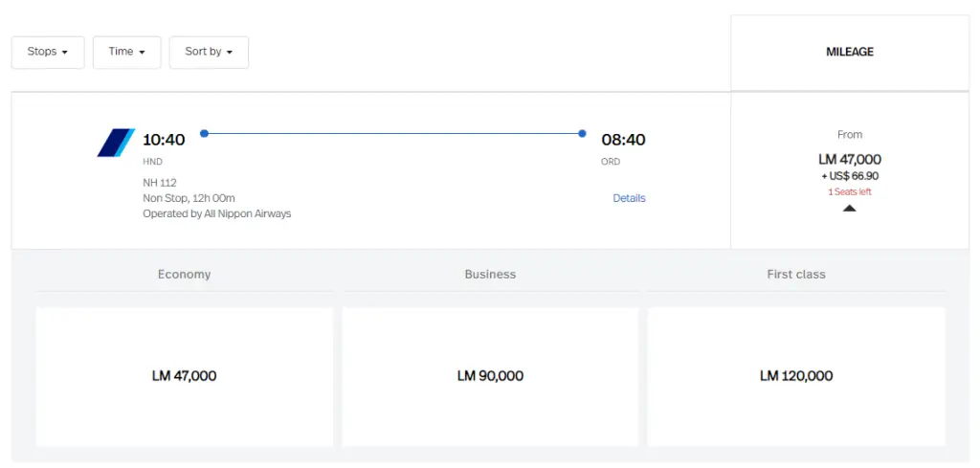
Task: Select the First class cabin heading
Action: 795,275
